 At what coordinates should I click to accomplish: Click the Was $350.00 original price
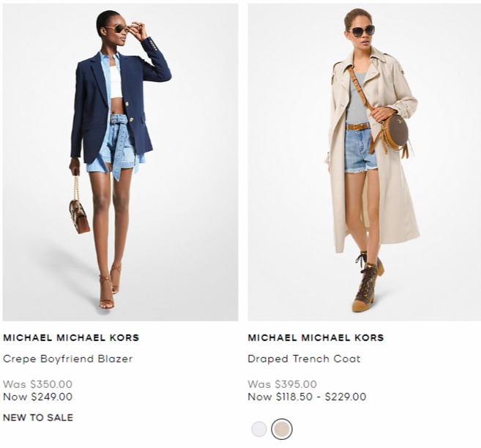point(38,384)
